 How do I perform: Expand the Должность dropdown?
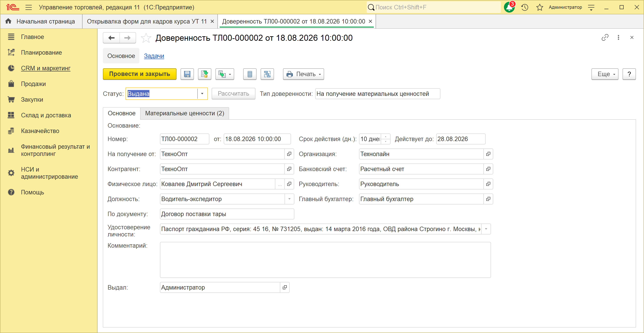(x=289, y=199)
